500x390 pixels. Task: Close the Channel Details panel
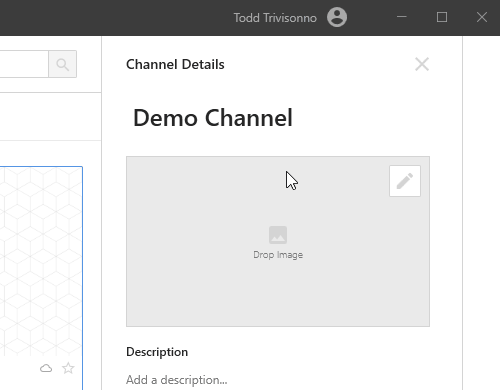(422, 64)
